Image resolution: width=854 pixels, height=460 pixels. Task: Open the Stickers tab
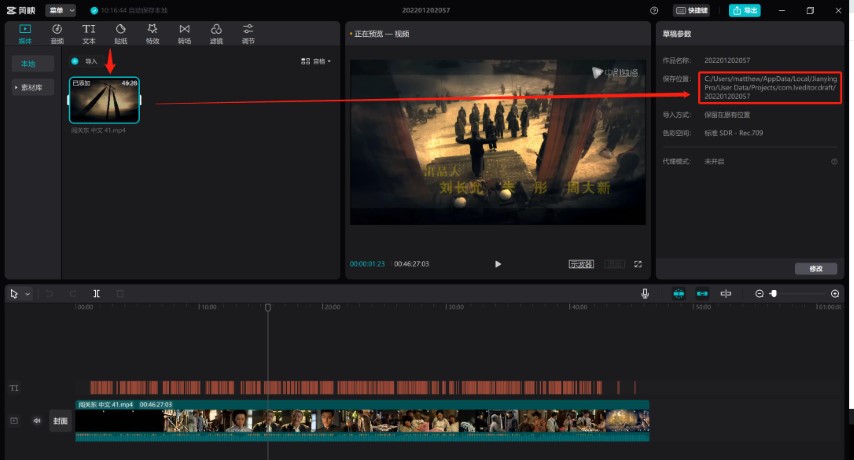(120, 34)
